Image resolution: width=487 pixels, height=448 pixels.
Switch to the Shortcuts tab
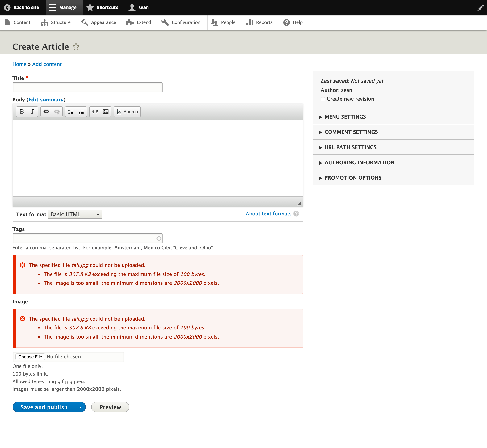102,7
